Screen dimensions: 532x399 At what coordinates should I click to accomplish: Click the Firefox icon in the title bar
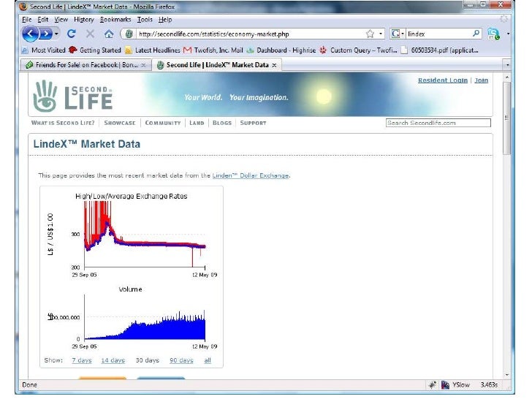point(23,7)
